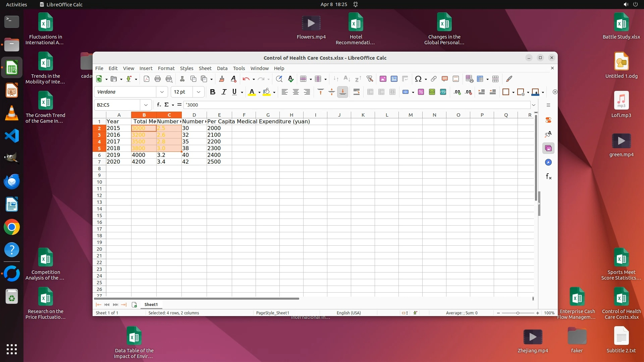Screen dimensions: 644x362
Task: Open the Name Box B2:C5 dropdown
Action: [x=146, y=105]
